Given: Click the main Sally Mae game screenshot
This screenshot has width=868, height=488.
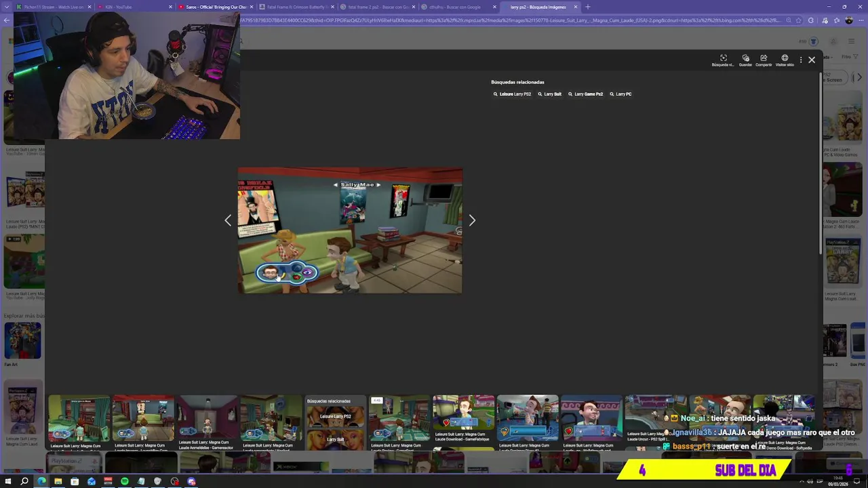Looking at the screenshot, I should pos(350,230).
